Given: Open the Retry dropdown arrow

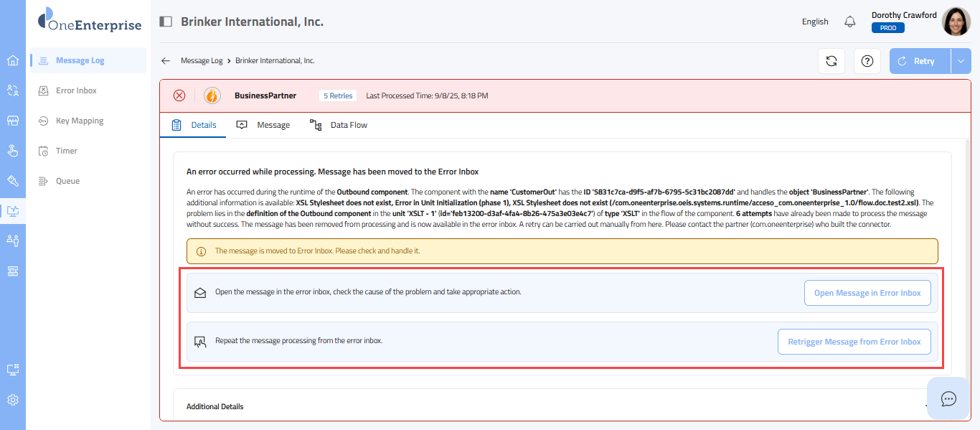Looking at the screenshot, I should click(x=961, y=61).
